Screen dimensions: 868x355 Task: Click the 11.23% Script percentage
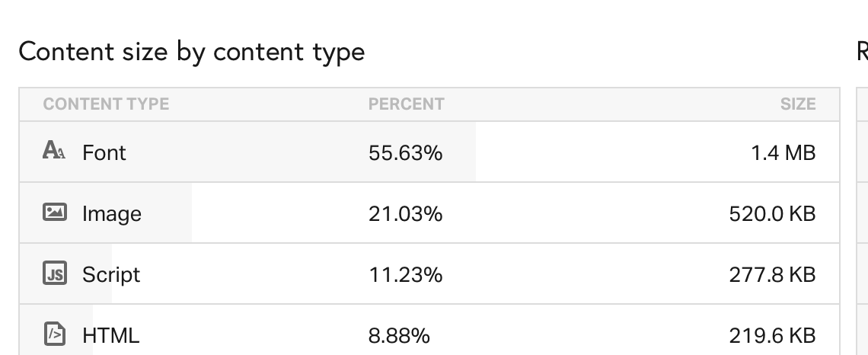pyautogui.click(x=405, y=274)
